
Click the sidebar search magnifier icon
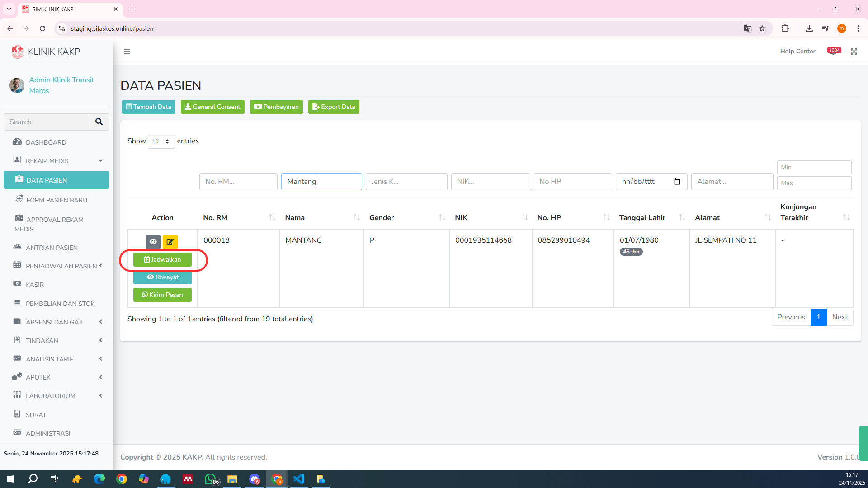coord(99,122)
